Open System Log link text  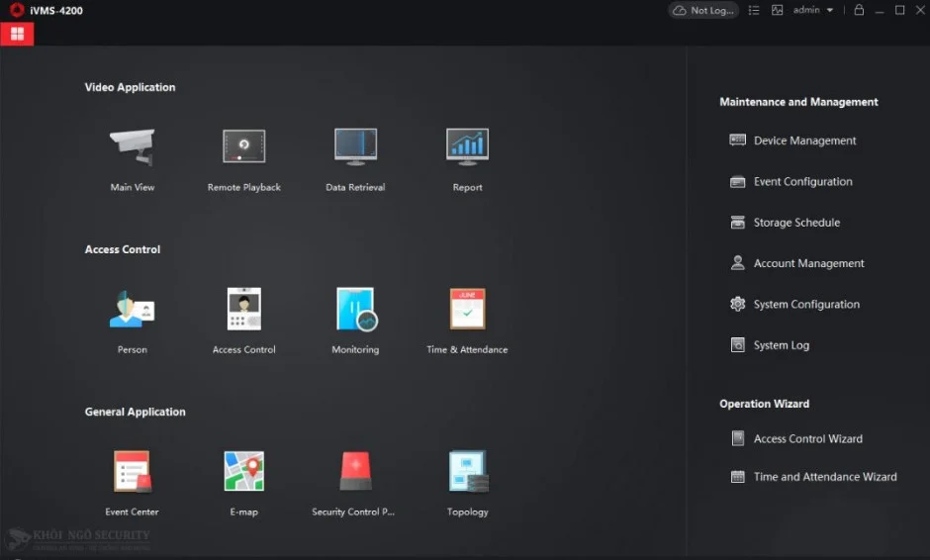click(x=782, y=345)
